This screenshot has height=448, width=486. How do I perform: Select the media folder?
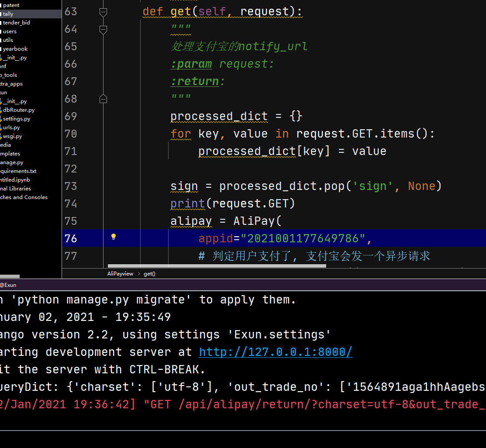6,145
